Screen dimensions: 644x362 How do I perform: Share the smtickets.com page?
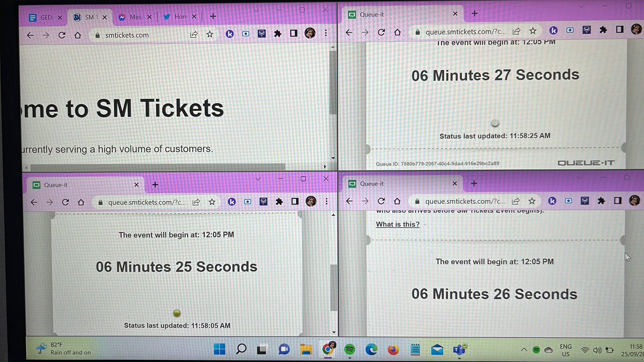click(194, 34)
